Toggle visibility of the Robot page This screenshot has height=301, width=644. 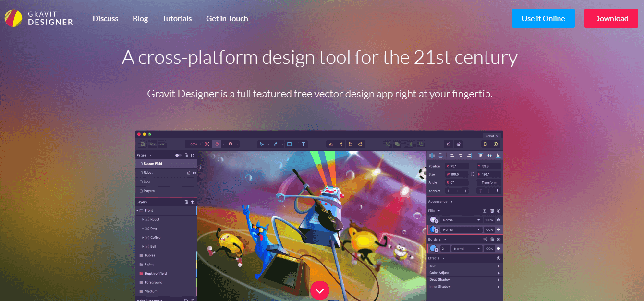[194, 173]
